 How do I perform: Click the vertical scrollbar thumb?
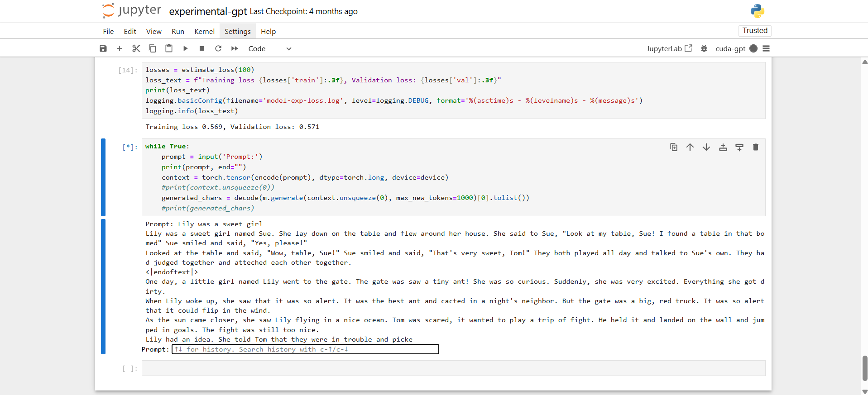[x=864, y=368]
